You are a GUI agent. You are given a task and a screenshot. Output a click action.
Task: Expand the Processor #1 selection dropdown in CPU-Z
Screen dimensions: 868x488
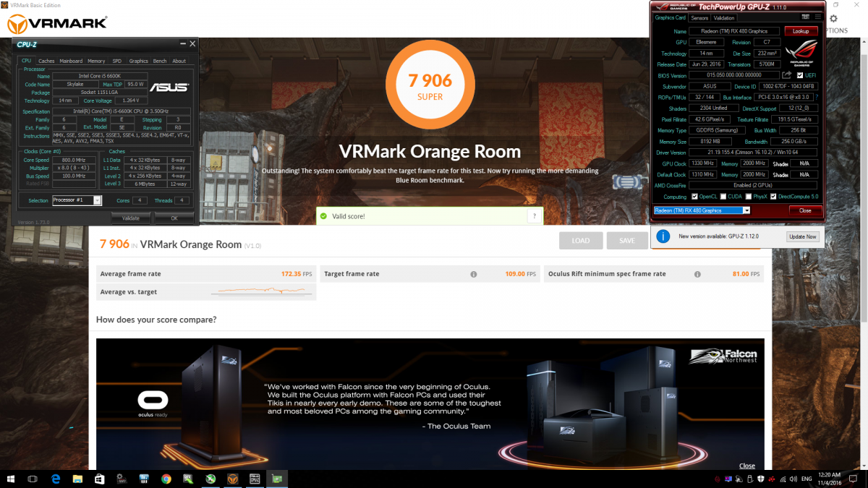(x=98, y=200)
